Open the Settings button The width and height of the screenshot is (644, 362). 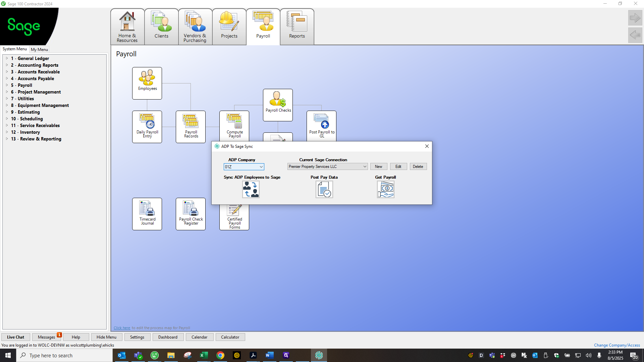(137, 337)
